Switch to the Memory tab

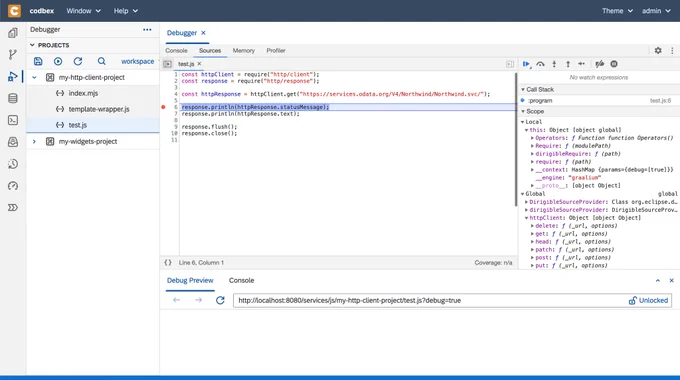244,51
